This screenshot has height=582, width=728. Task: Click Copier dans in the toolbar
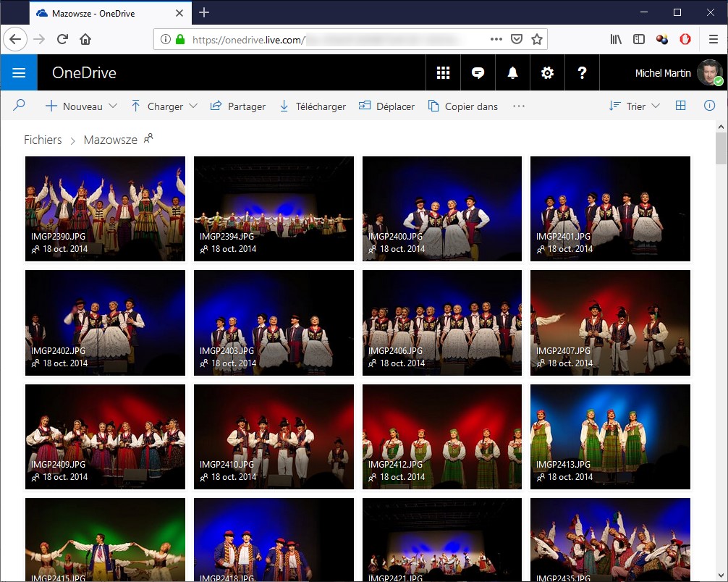click(463, 106)
